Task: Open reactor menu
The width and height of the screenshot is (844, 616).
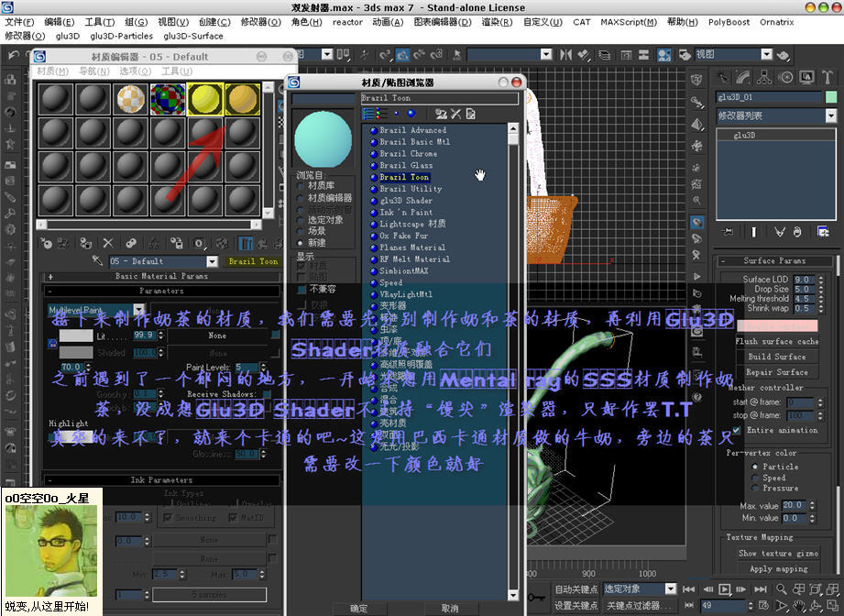Action: click(x=347, y=22)
